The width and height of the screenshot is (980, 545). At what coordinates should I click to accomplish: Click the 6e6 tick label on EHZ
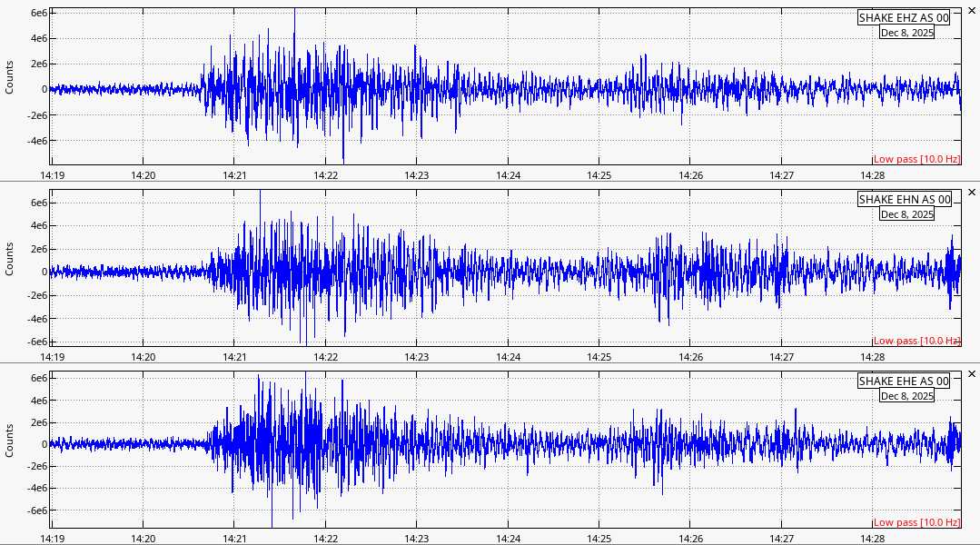[39, 13]
